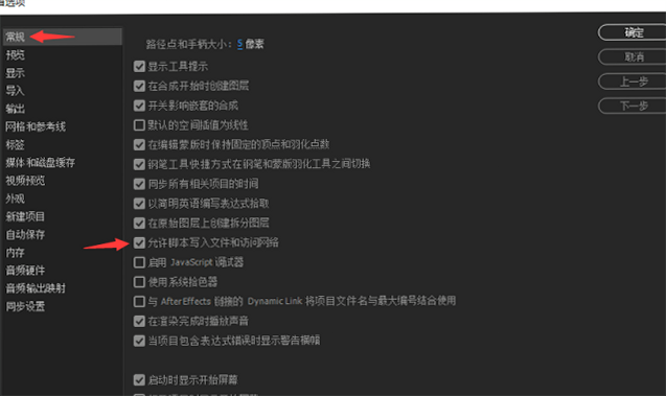Open the 网格和参考线 category
The height and width of the screenshot is (396, 666).
pyautogui.click(x=36, y=127)
